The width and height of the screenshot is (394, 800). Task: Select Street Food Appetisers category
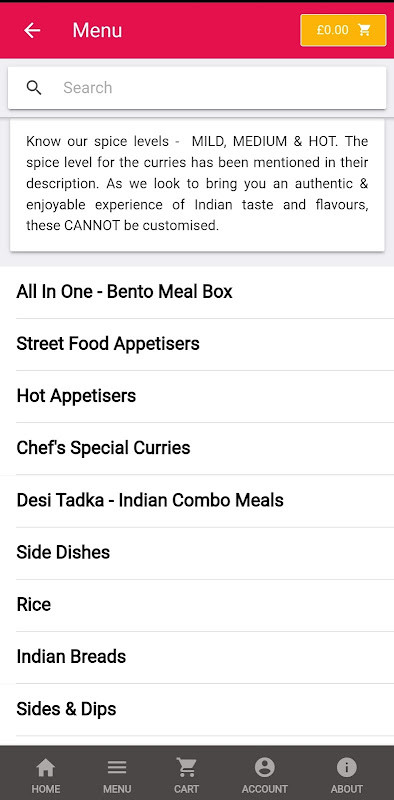197,344
